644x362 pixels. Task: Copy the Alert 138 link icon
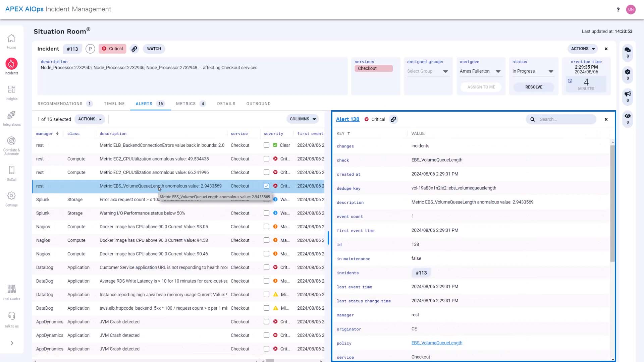click(393, 119)
